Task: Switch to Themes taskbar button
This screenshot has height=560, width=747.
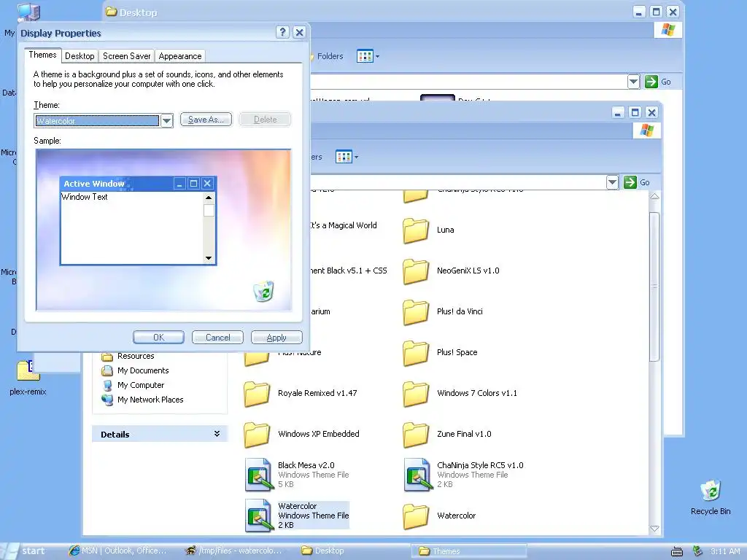Action: (x=469, y=551)
